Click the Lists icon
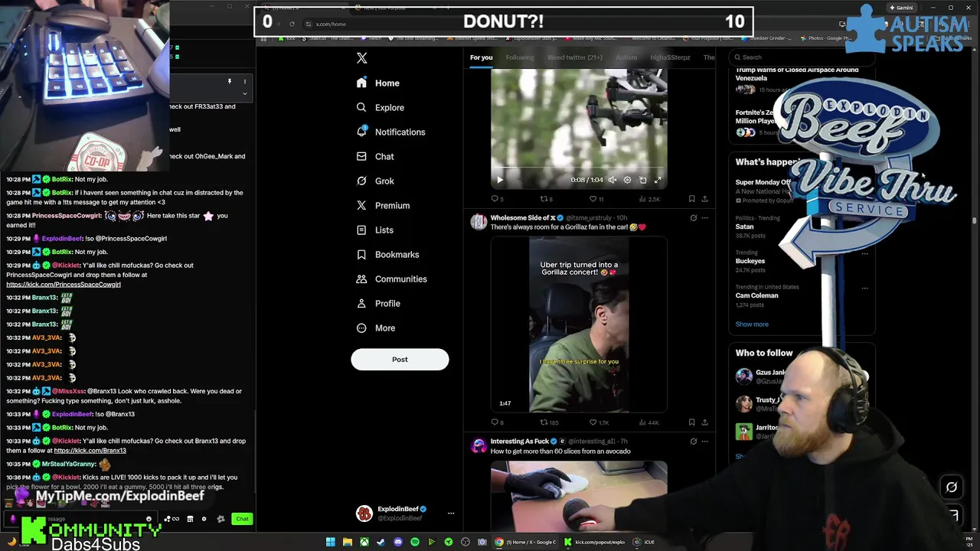Image resolution: width=980 pixels, height=551 pixels. point(361,230)
